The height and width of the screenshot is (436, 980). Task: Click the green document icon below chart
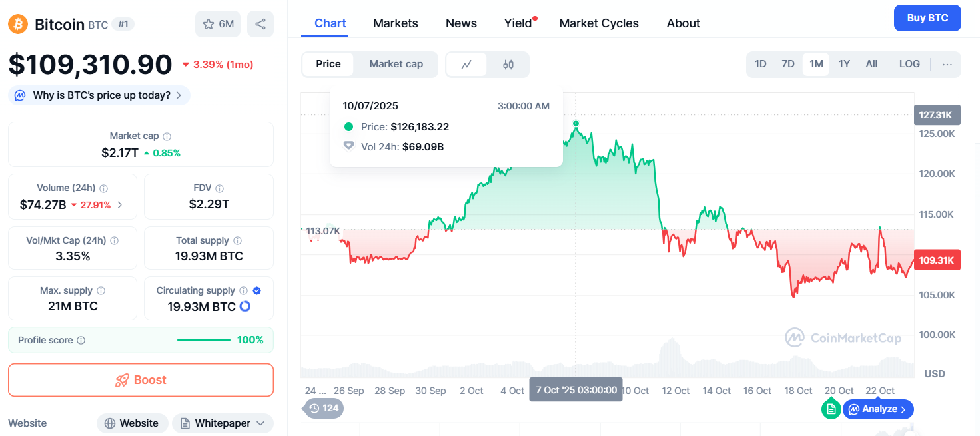pyautogui.click(x=831, y=409)
